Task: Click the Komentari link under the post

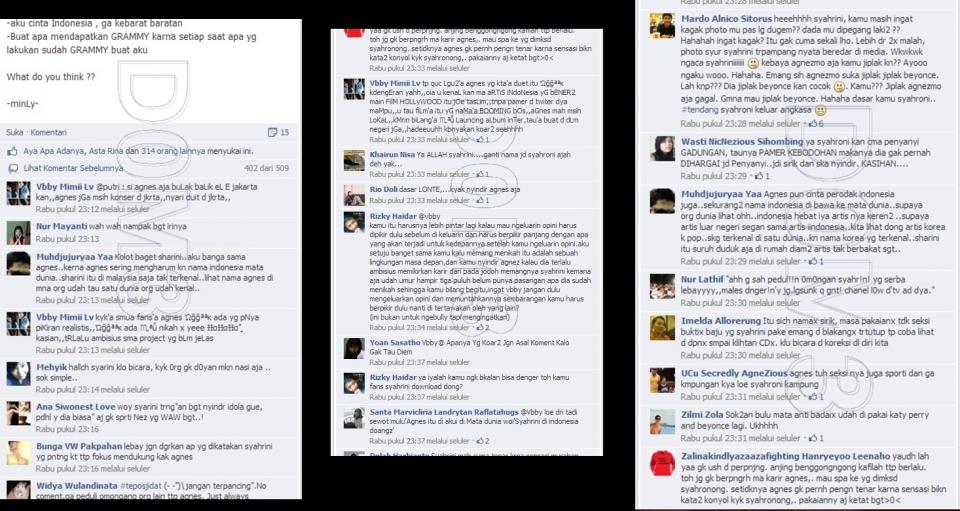Action: click(48, 132)
